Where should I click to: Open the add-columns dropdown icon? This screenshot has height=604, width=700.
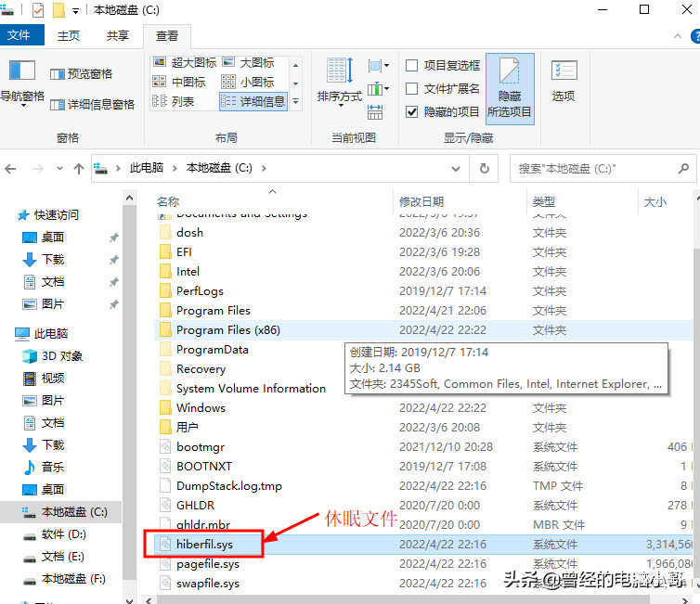[x=379, y=89]
